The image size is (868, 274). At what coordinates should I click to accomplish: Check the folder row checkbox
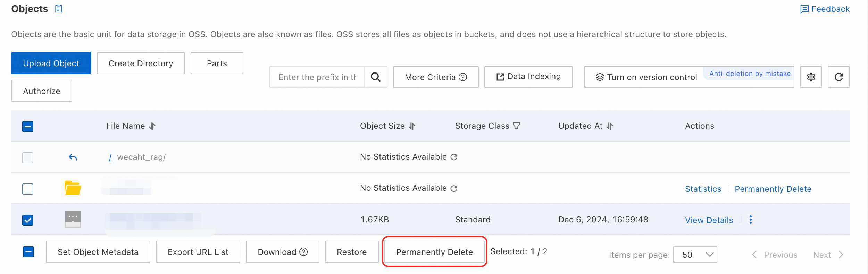pyautogui.click(x=28, y=189)
